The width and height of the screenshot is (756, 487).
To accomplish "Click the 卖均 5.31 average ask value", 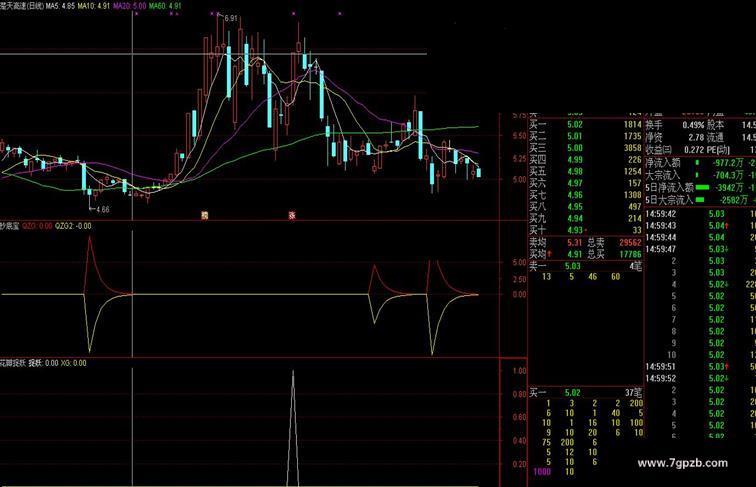I will (575, 243).
